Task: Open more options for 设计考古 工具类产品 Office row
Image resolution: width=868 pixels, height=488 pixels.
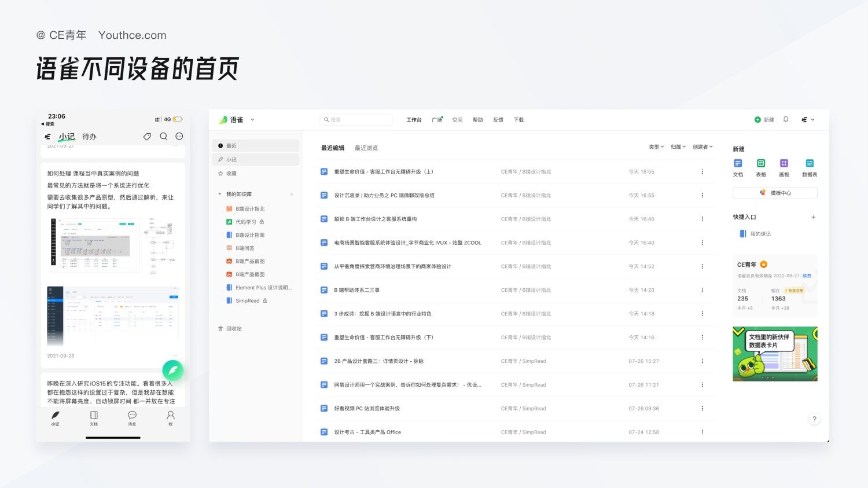Action: 702,432
